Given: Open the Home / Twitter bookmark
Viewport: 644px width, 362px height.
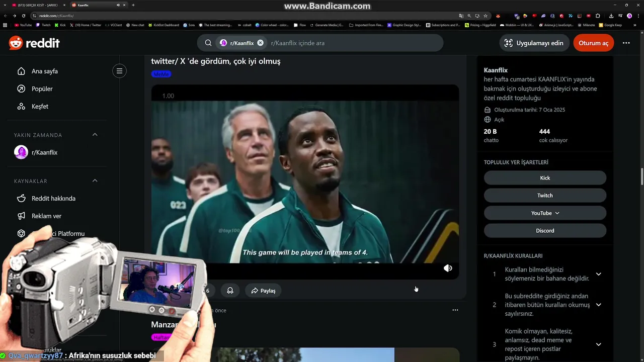Looking at the screenshot, I should click(x=86, y=25).
